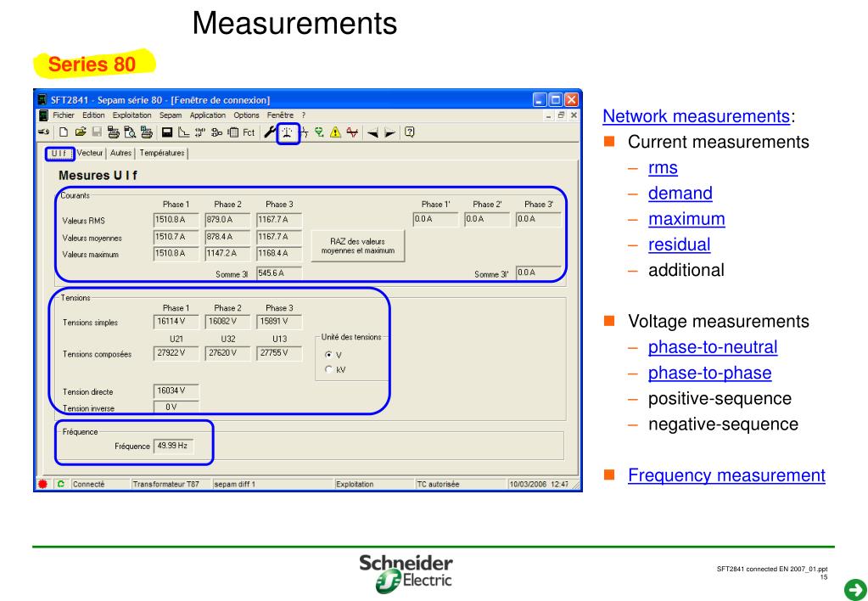
Task: Click Tension directe field 16034 V
Action: point(176,391)
